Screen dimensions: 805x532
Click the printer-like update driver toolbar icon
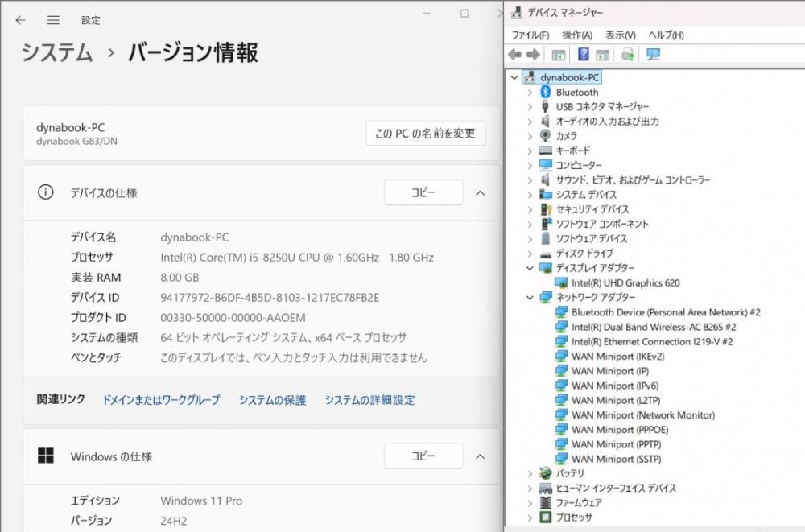[x=627, y=55]
